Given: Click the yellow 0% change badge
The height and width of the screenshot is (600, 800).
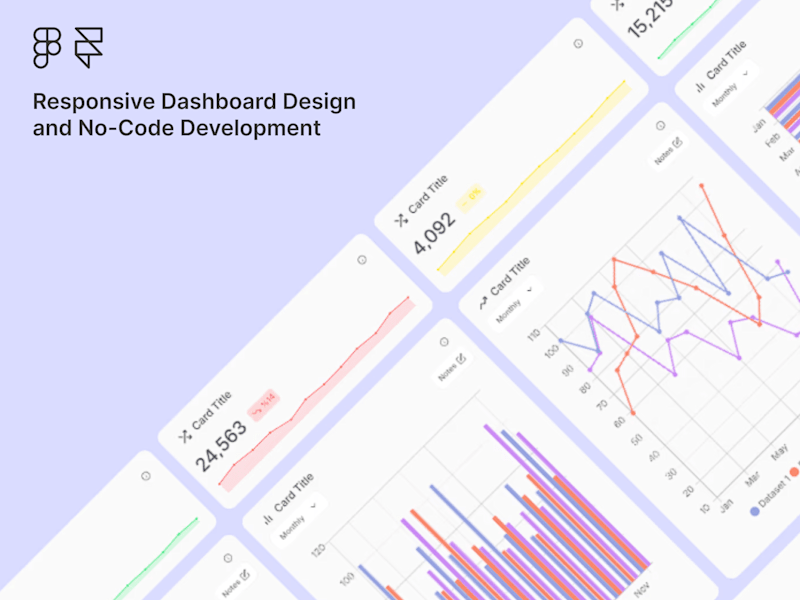Looking at the screenshot, I should [470, 199].
